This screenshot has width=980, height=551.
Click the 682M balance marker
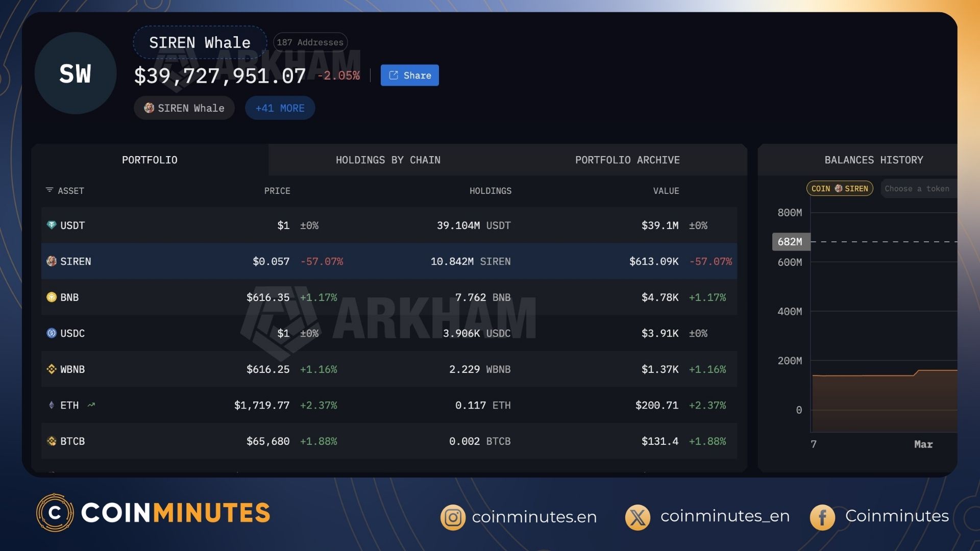[x=791, y=241]
